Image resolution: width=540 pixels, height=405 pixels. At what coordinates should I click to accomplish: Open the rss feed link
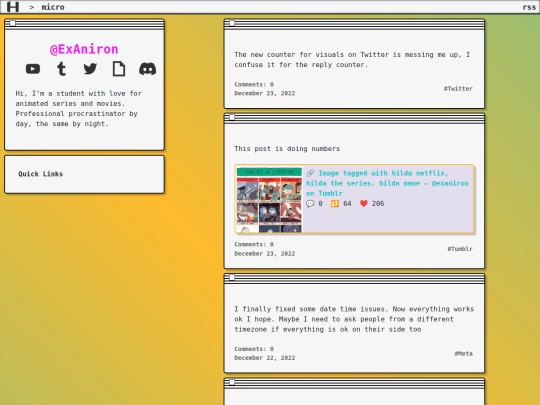coord(529,7)
